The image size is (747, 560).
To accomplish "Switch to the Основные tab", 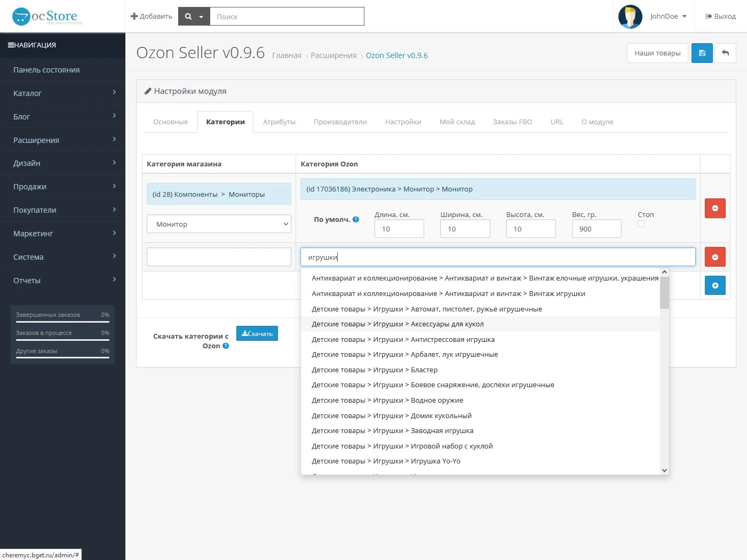I will point(171,122).
